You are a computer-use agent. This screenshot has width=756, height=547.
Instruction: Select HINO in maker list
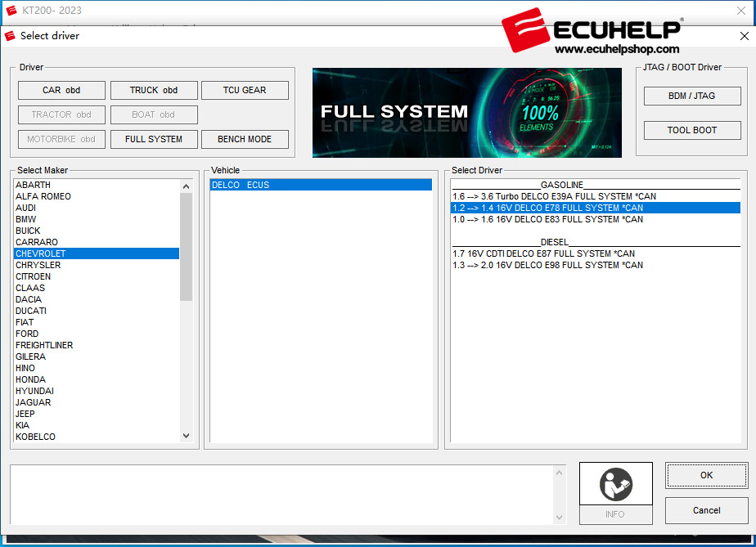click(x=97, y=368)
